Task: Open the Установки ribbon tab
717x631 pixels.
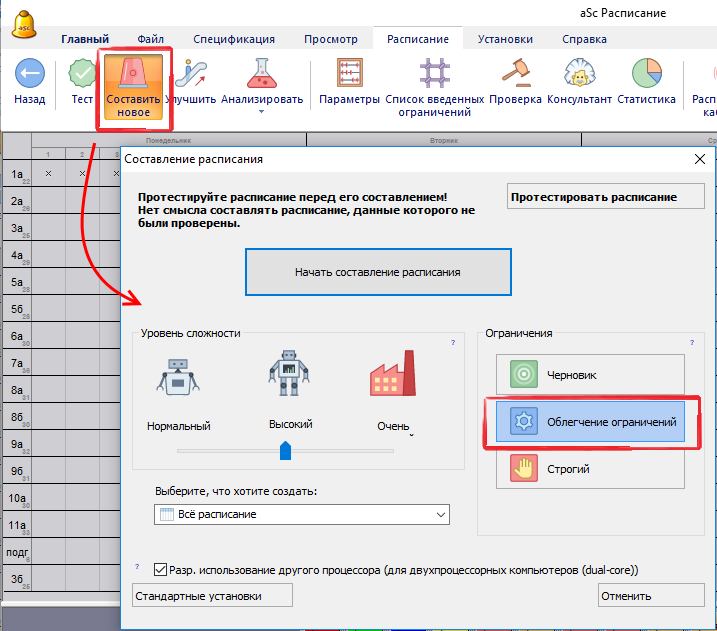Action: coord(505,39)
